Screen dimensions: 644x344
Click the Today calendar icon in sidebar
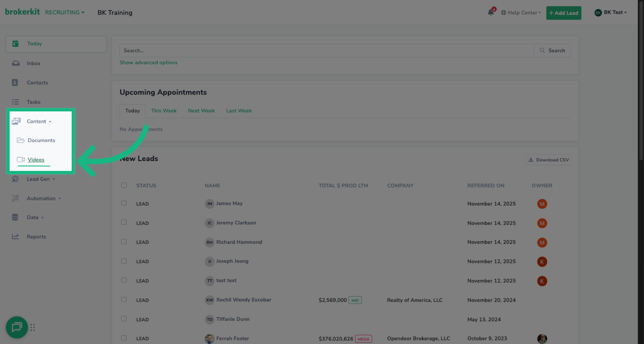click(x=15, y=43)
